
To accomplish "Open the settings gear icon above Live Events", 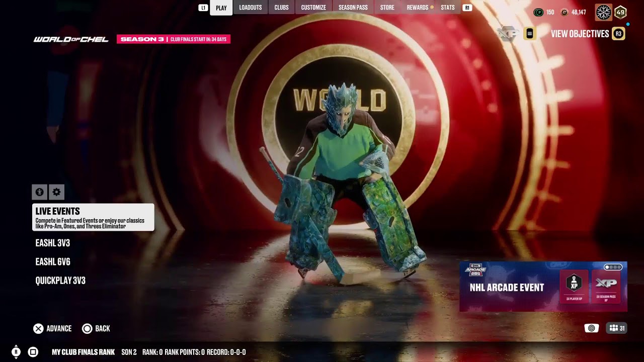I will (x=56, y=192).
